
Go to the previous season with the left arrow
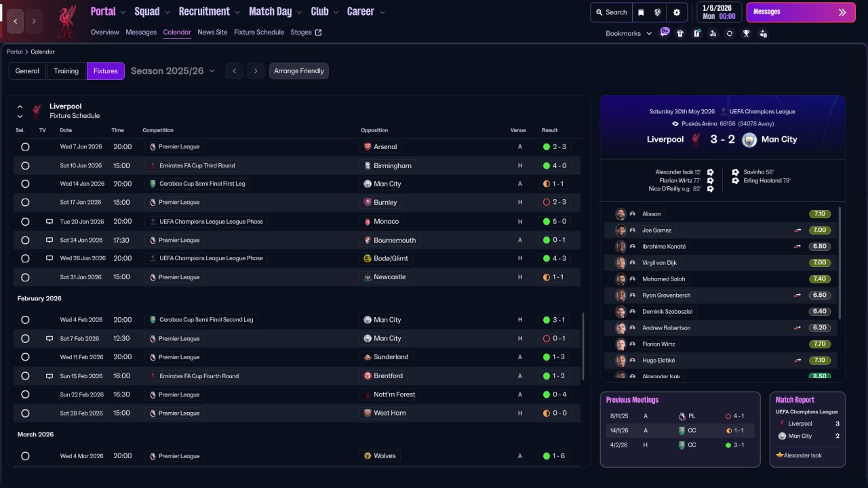click(234, 71)
